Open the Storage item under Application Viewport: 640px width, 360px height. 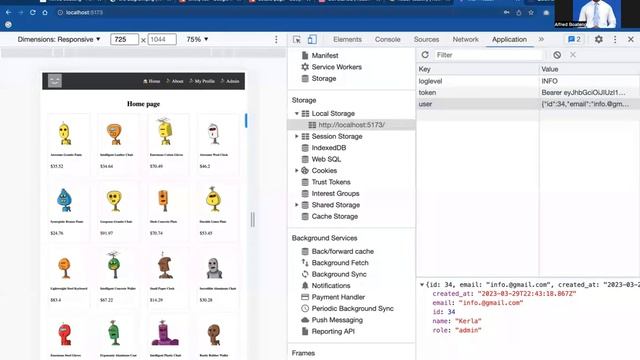(x=324, y=78)
